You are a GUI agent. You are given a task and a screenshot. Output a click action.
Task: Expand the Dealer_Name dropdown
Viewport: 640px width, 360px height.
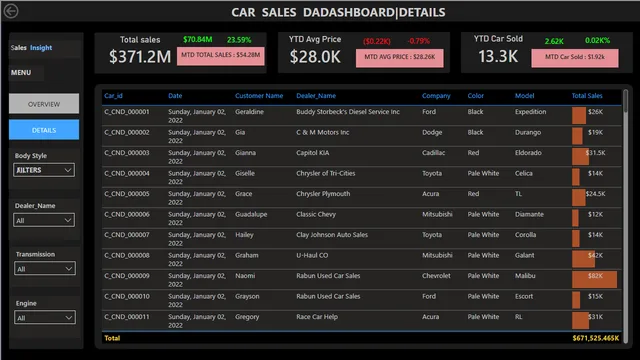click(44, 220)
